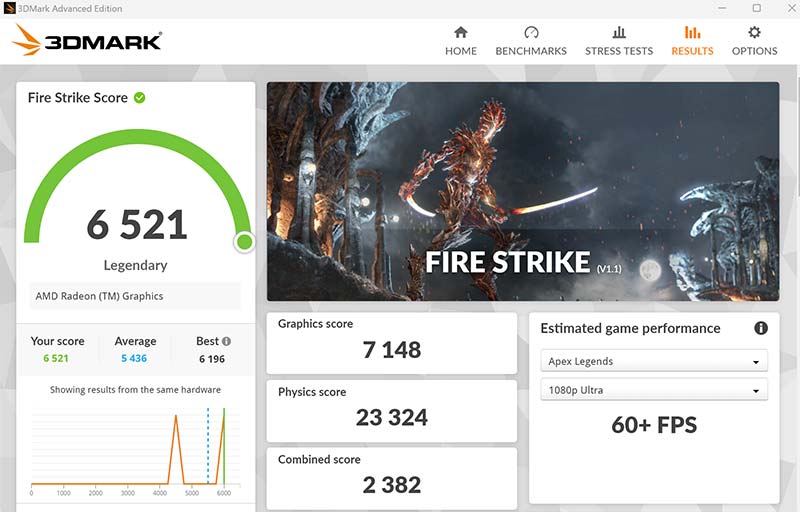The width and height of the screenshot is (800, 512).
Task: Click the 3DMark app icon in title bar
Action: pos(10,8)
